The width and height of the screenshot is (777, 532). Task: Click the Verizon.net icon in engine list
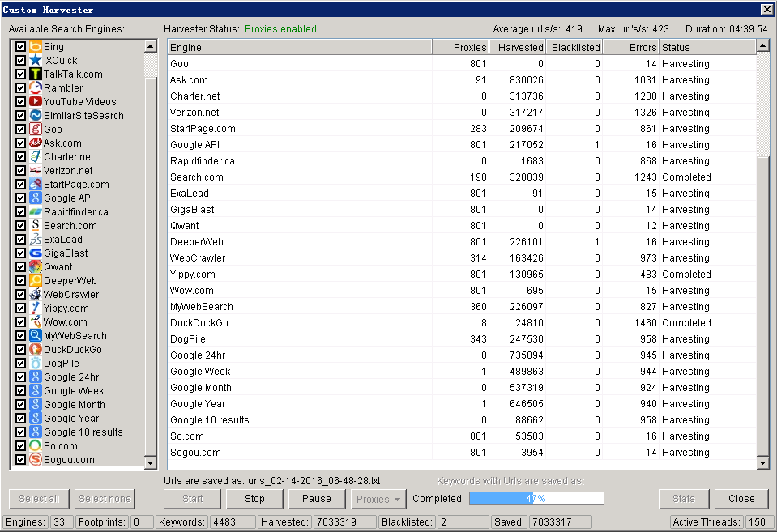point(35,170)
